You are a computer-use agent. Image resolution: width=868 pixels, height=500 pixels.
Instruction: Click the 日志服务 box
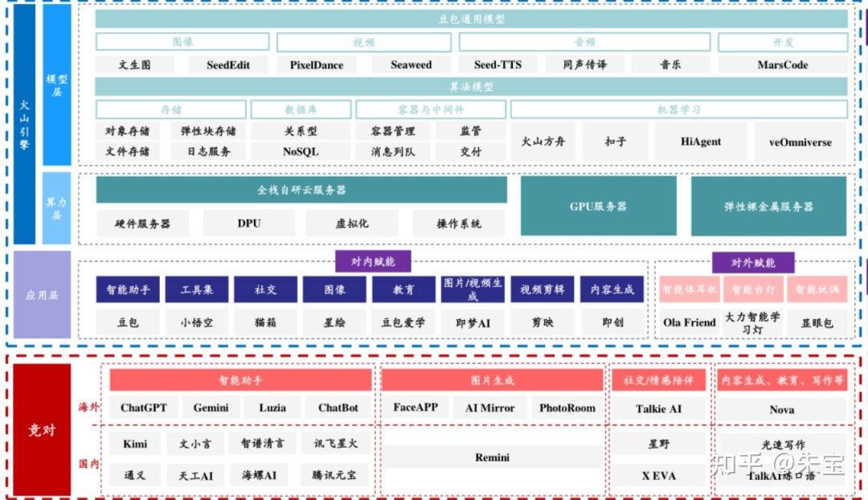(x=208, y=151)
